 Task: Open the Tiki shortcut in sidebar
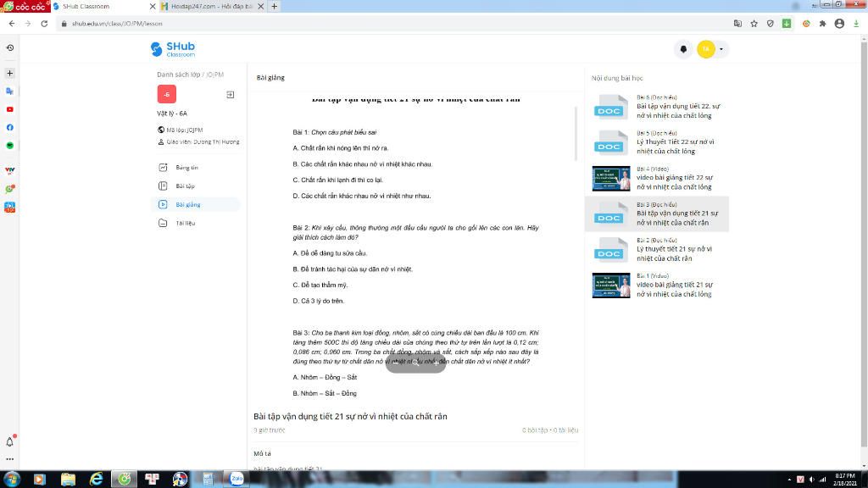pyautogui.click(x=10, y=208)
